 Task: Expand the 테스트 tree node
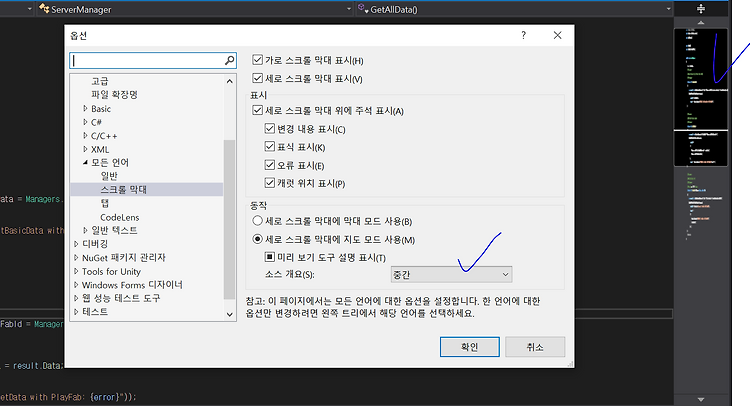click(76, 312)
